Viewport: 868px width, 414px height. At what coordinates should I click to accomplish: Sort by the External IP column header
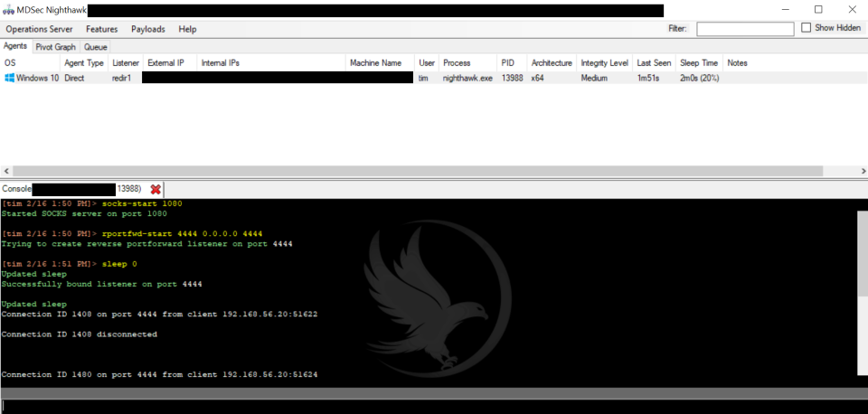pyautogui.click(x=165, y=63)
